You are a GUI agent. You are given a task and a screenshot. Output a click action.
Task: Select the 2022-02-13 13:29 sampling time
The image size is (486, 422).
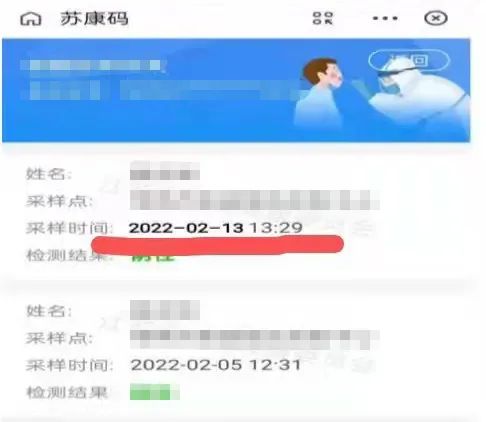coord(216,228)
